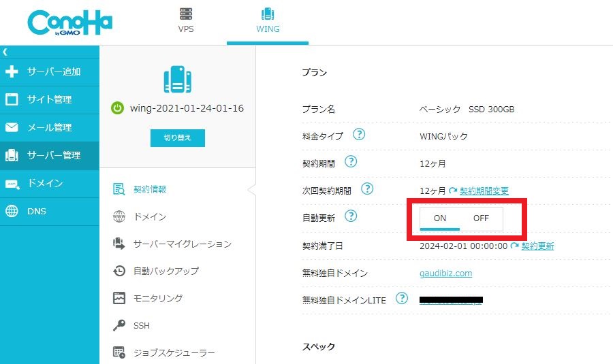Click the arrow icon before 契約更新
613x364 pixels.
point(514,246)
